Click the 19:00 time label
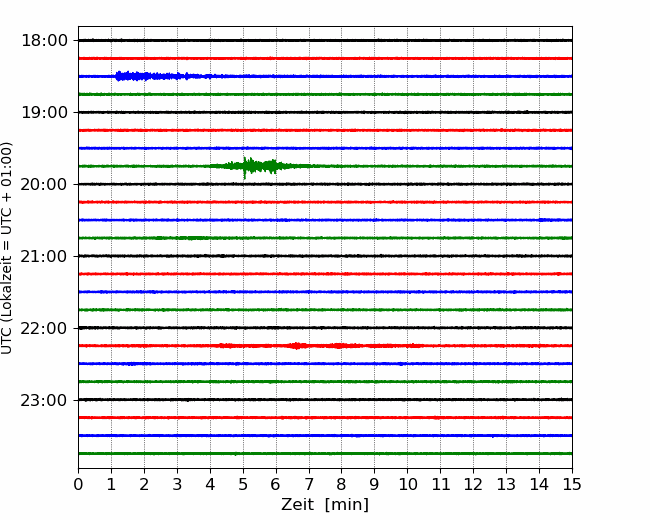Image resolution: width=650 pixels, height=520 pixels. [x=44, y=112]
